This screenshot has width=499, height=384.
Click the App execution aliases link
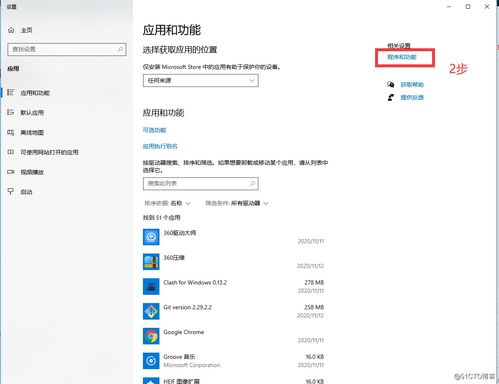pos(160,146)
